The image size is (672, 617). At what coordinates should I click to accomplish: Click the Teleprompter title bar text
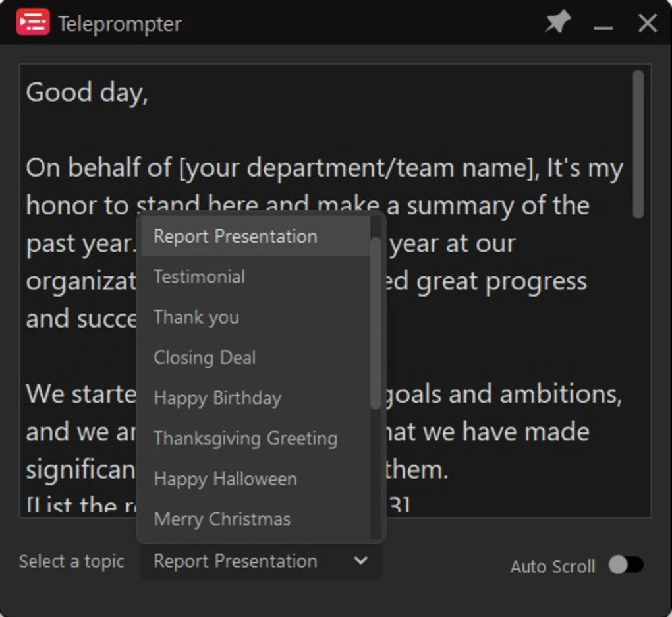click(119, 24)
